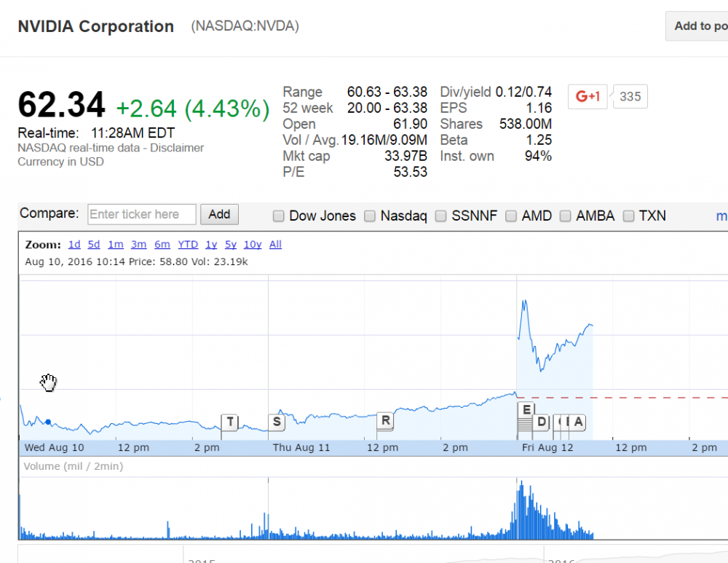Screen dimensions: 728x563
Task: Click the Beta value 1.25
Action: coord(539,140)
